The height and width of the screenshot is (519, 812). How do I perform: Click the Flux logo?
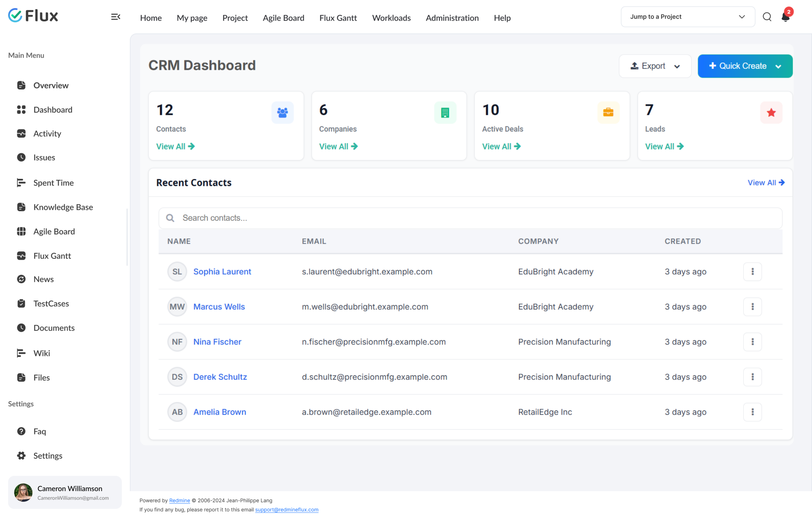[x=33, y=16]
